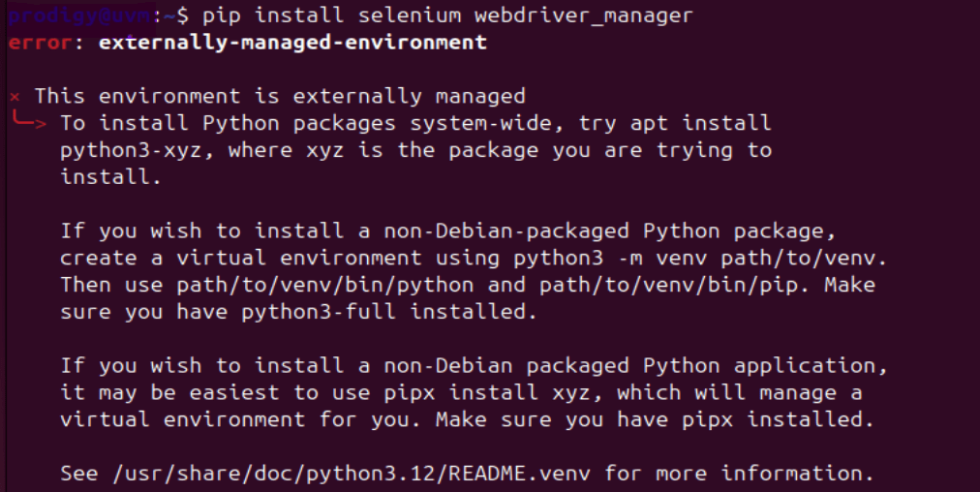
Task: Click 'non-Debian packaged Python application' phrase
Action: (x=633, y=366)
